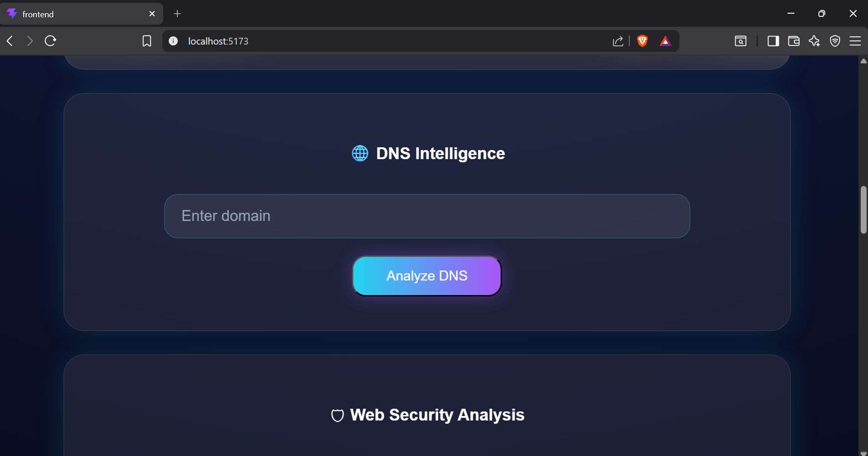The image size is (868, 456).
Task: Open a new tab with plus button
Action: pos(177,14)
